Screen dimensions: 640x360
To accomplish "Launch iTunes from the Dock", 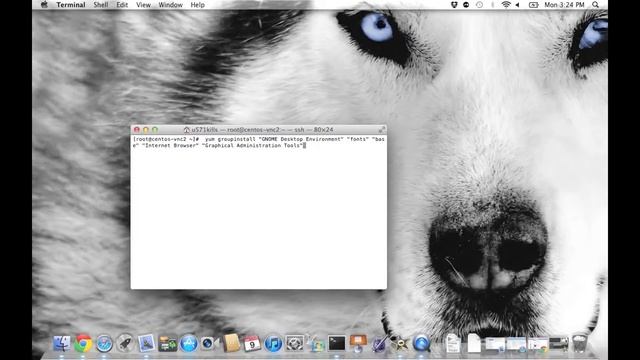I will (x=273, y=343).
